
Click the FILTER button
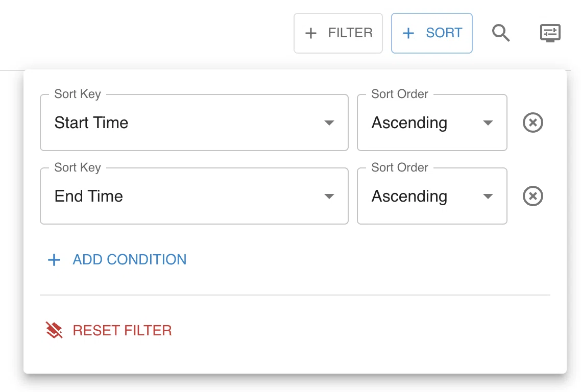pyautogui.click(x=338, y=33)
